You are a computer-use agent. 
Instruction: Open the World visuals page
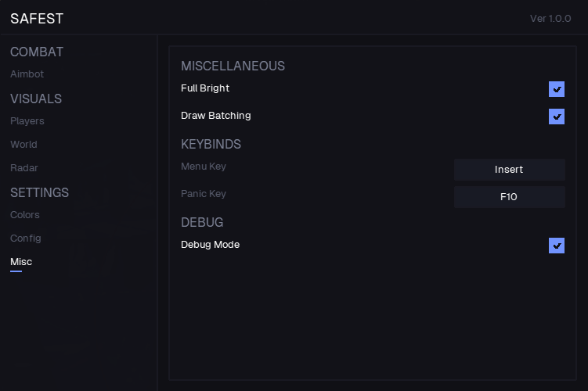point(23,145)
